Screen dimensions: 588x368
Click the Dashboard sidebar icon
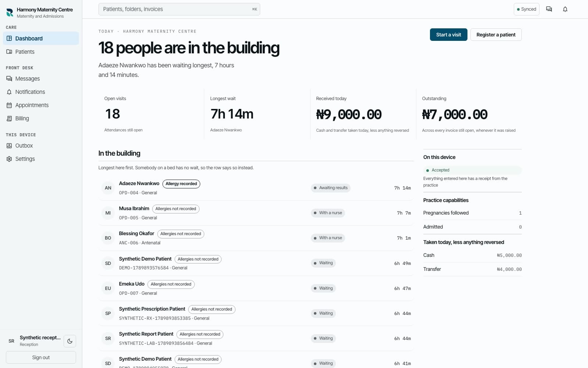9,38
